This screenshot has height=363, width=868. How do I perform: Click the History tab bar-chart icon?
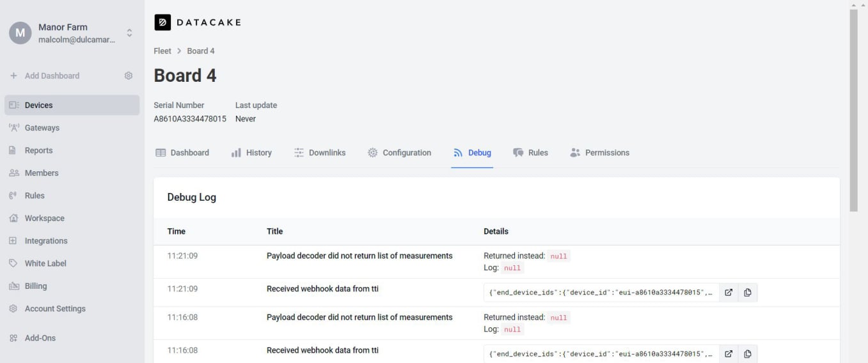click(236, 153)
